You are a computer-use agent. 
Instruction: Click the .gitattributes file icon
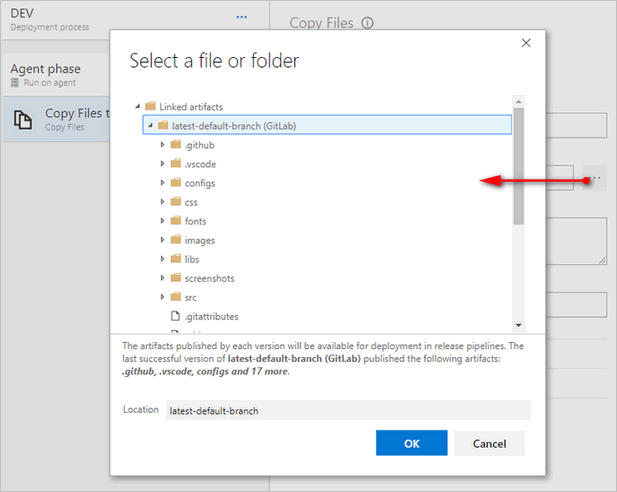[175, 316]
